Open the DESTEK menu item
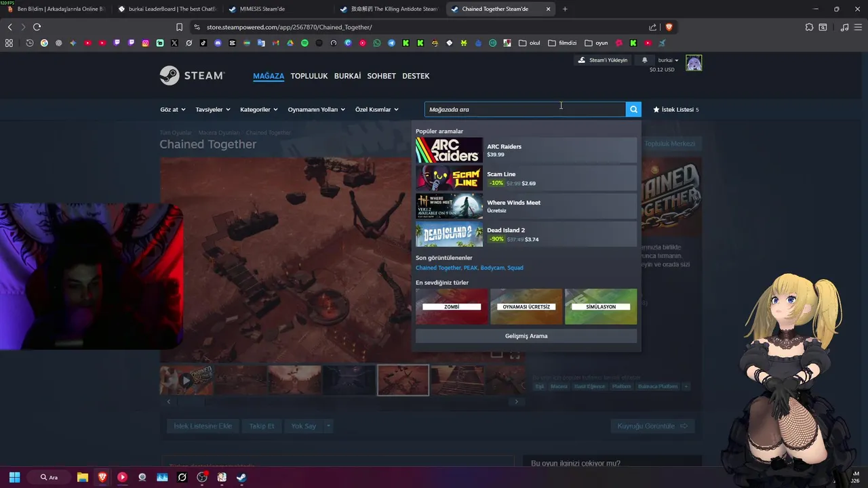Image resolution: width=868 pixels, height=488 pixels. point(416,76)
